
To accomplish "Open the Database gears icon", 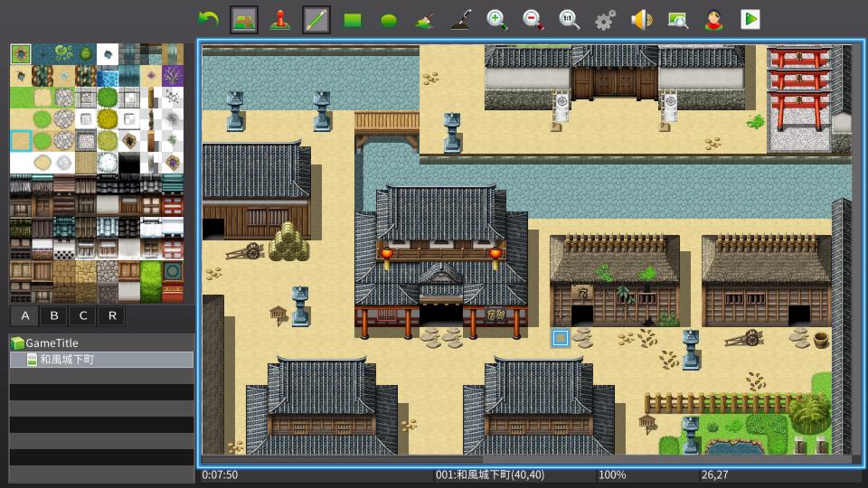I will (x=605, y=19).
